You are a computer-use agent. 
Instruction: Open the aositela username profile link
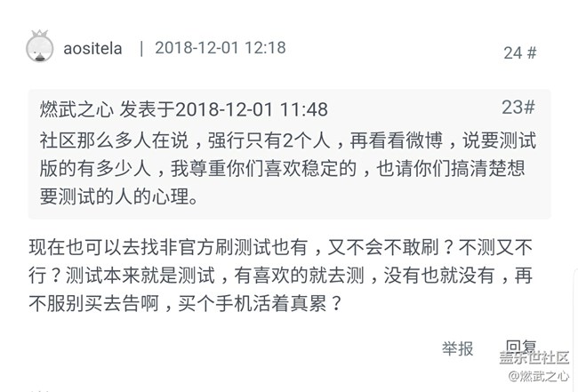[92, 48]
